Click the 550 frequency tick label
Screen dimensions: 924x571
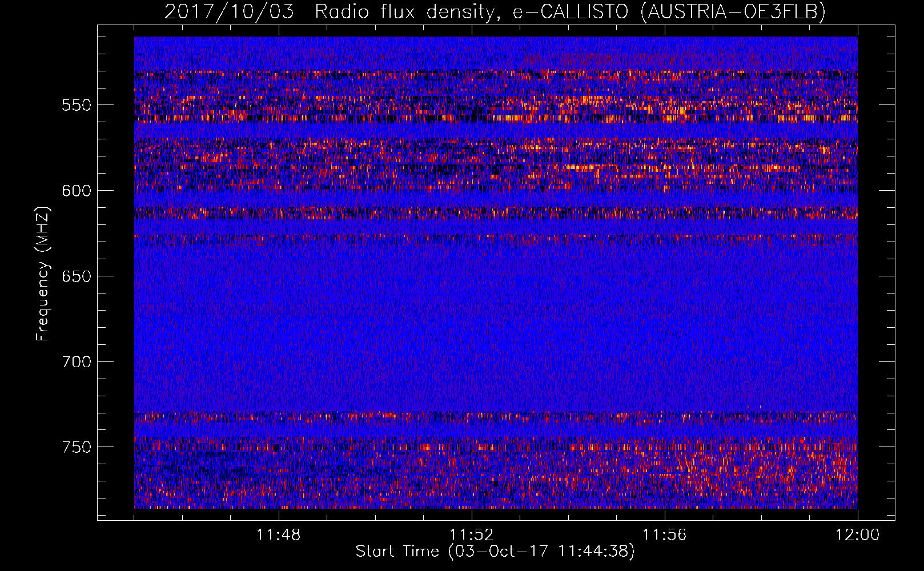76,105
